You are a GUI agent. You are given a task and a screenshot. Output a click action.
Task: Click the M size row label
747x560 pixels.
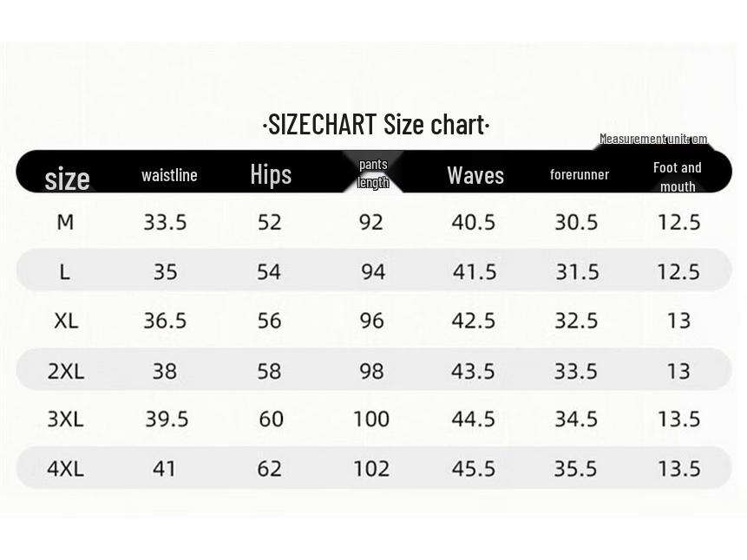[x=65, y=222]
